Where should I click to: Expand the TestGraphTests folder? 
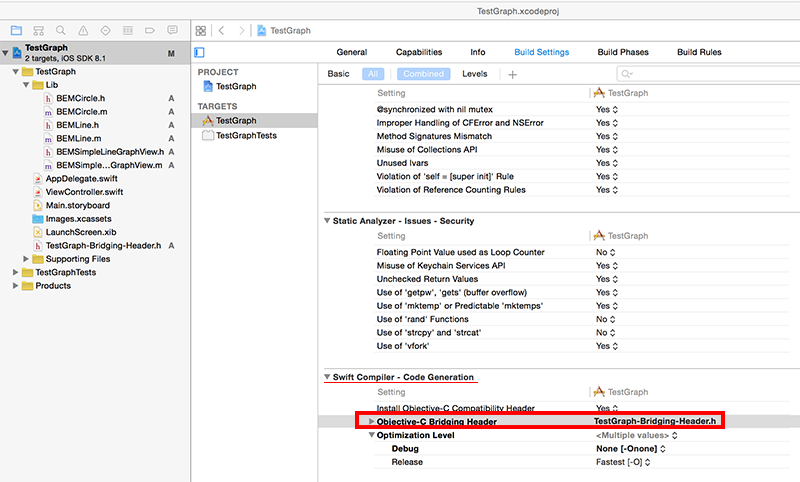(16, 272)
